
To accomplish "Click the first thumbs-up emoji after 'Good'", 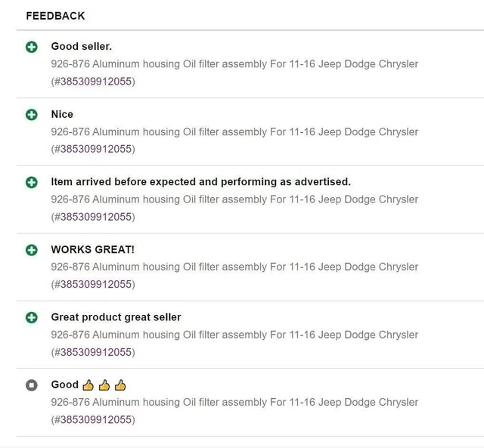I will coord(88,385).
